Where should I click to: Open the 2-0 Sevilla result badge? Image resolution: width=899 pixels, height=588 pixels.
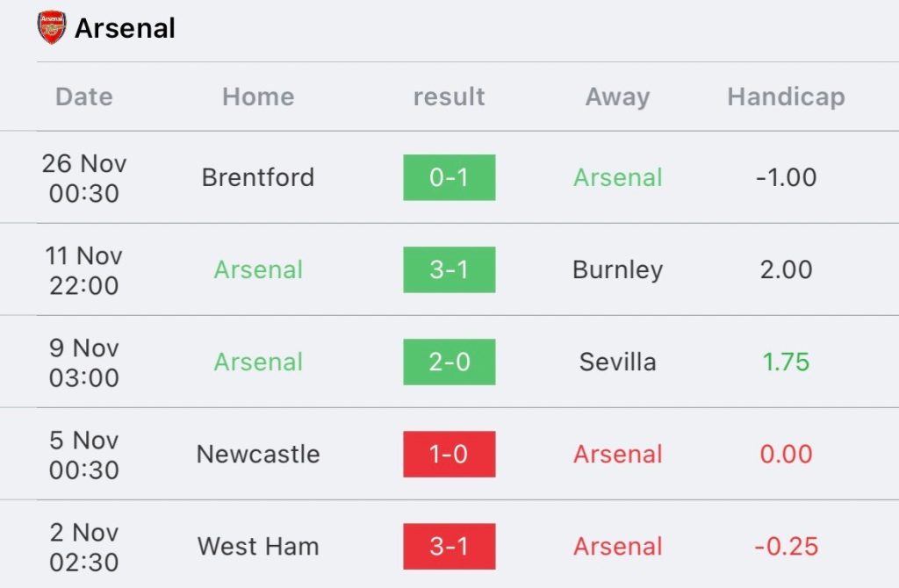click(449, 362)
